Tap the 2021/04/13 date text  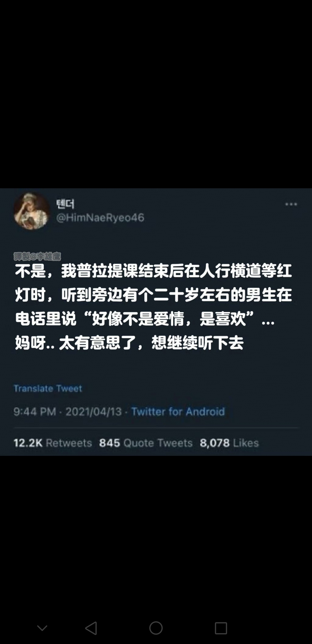93,411
